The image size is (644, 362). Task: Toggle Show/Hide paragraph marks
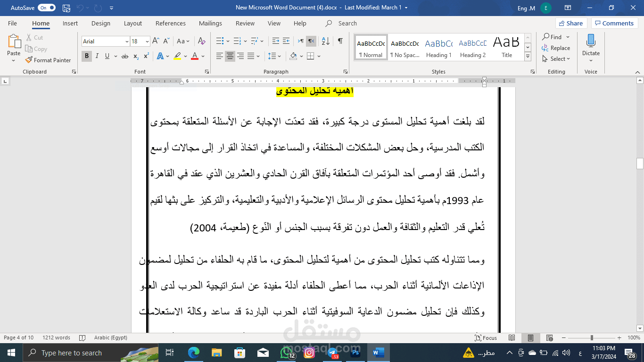[340, 41]
